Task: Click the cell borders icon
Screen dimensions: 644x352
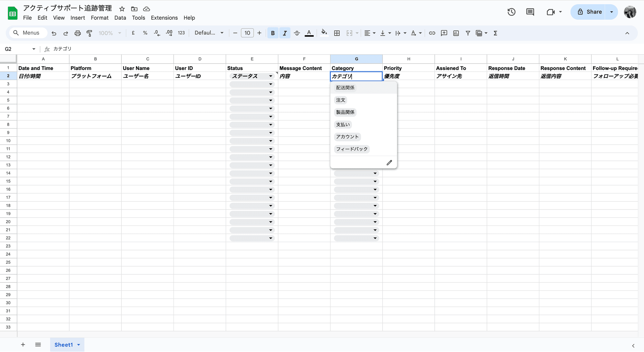Action: pos(337,33)
